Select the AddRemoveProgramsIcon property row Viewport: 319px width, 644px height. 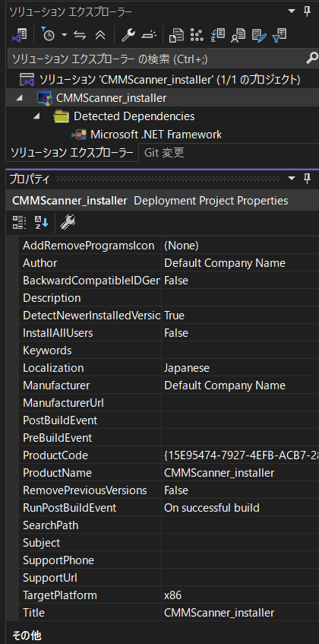pyautogui.click(x=89, y=246)
